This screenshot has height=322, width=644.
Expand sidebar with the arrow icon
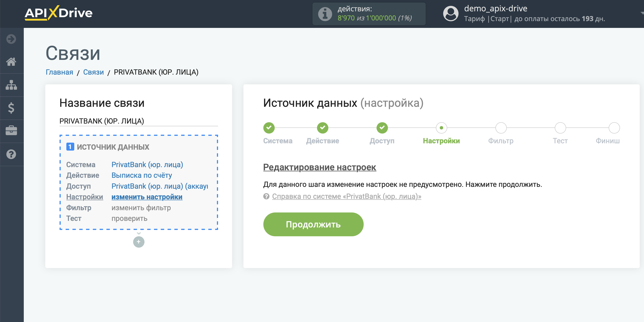(11, 39)
